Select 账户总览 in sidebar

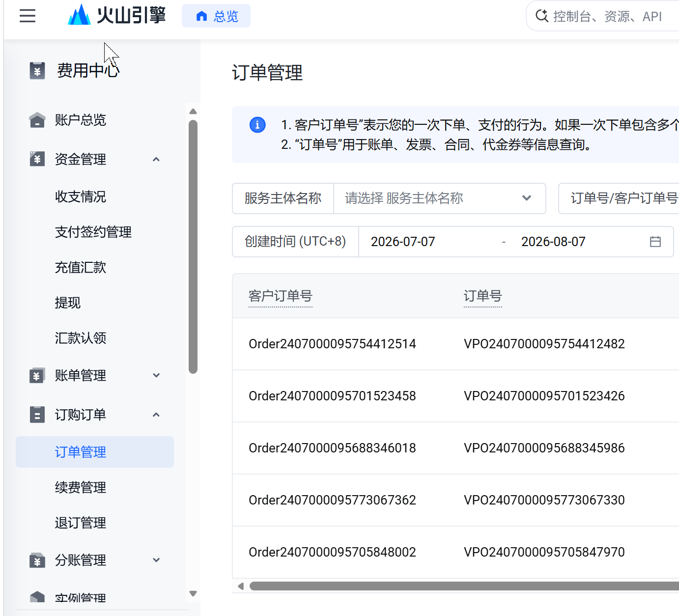click(81, 120)
